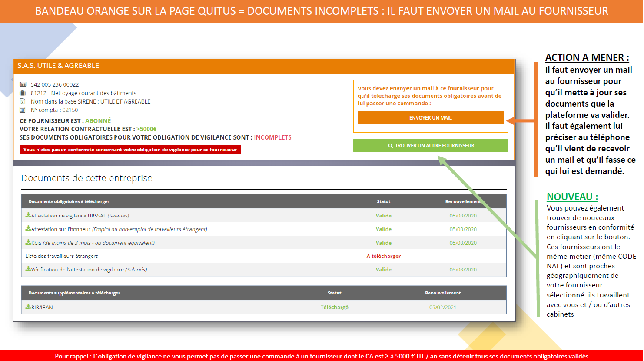This screenshot has width=644, height=361.
Task: Click the INCOMPLETS status text
Action: pyautogui.click(x=272, y=137)
